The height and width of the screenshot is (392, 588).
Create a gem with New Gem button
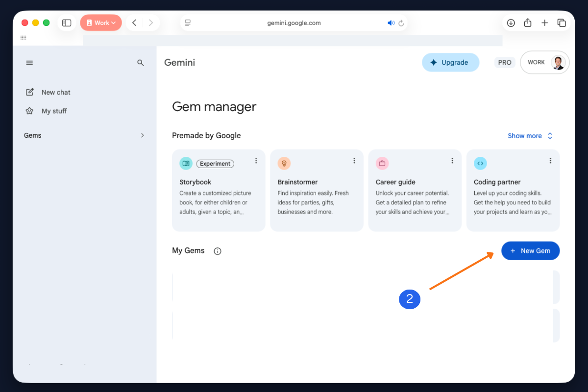(530, 250)
